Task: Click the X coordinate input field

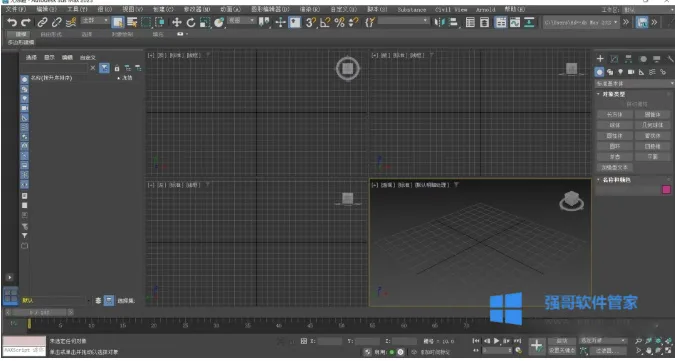Action: tap(330, 341)
